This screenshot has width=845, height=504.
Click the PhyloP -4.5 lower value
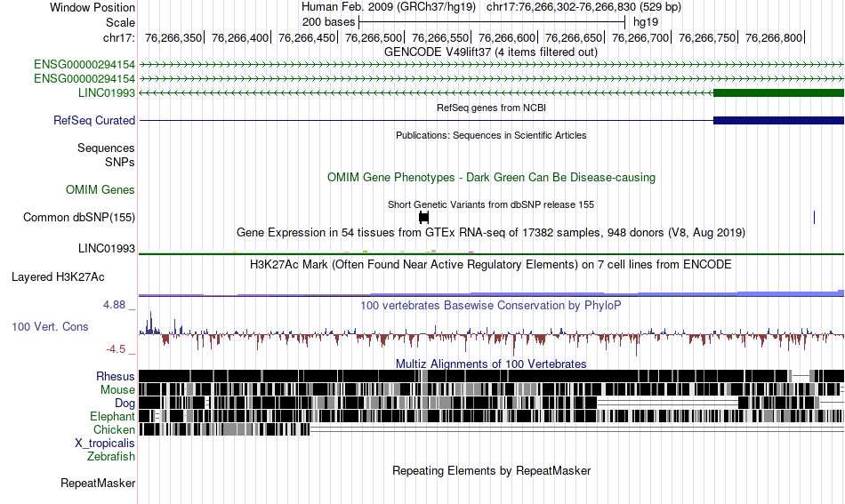click(x=116, y=349)
